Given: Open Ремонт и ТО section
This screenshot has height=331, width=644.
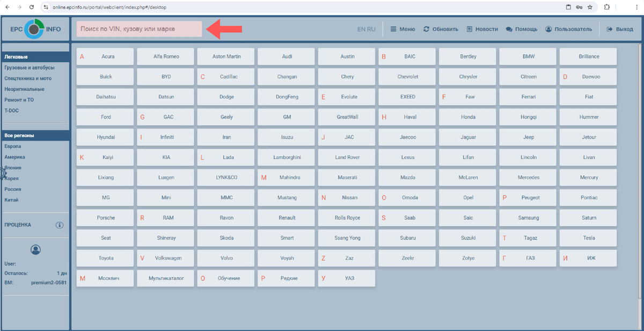Looking at the screenshot, I should [19, 100].
